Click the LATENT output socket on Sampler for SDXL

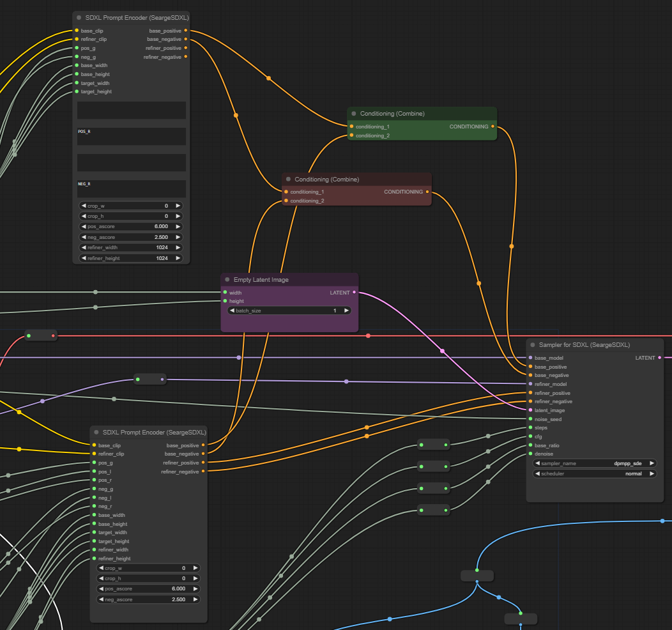pos(660,358)
